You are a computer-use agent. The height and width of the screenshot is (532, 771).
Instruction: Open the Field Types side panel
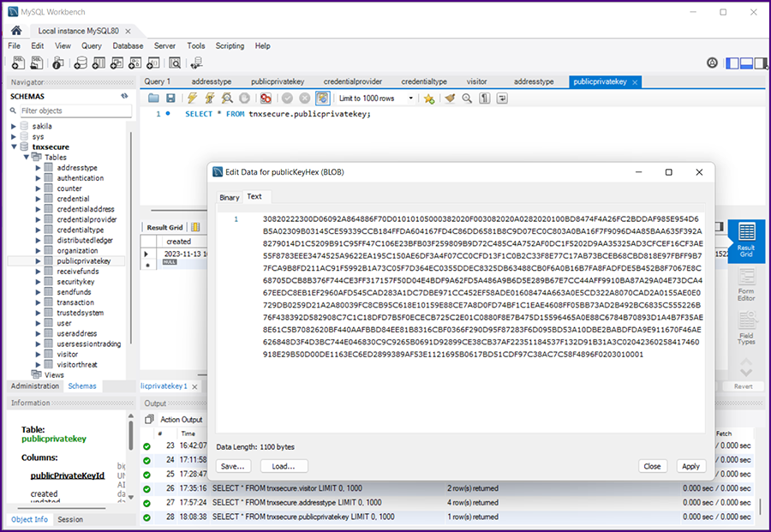[x=746, y=327]
